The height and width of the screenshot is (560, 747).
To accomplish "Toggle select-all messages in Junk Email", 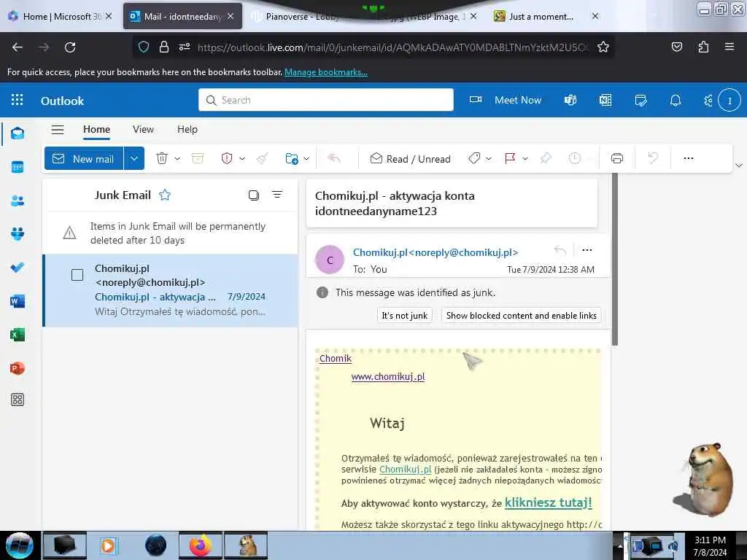I will [253, 195].
